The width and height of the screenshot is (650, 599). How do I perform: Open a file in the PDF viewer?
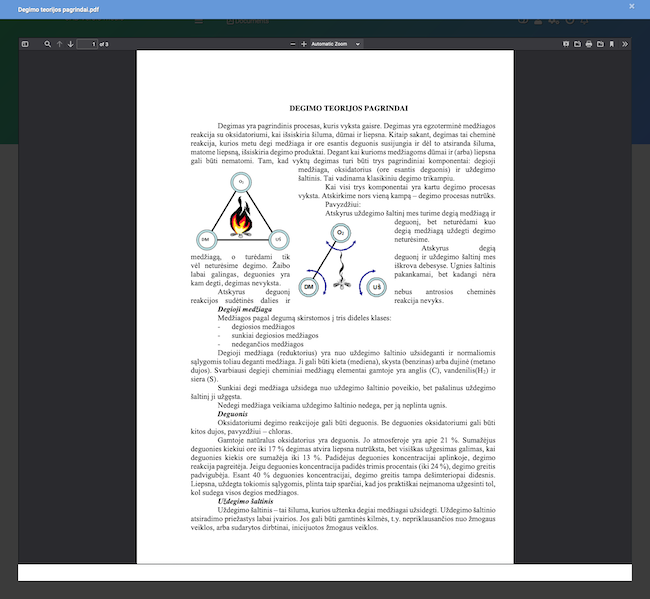[x=577, y=44]
